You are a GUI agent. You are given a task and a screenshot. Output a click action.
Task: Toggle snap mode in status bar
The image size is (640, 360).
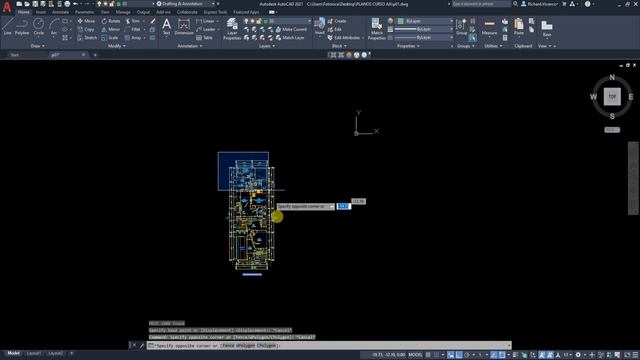(436, 355)
